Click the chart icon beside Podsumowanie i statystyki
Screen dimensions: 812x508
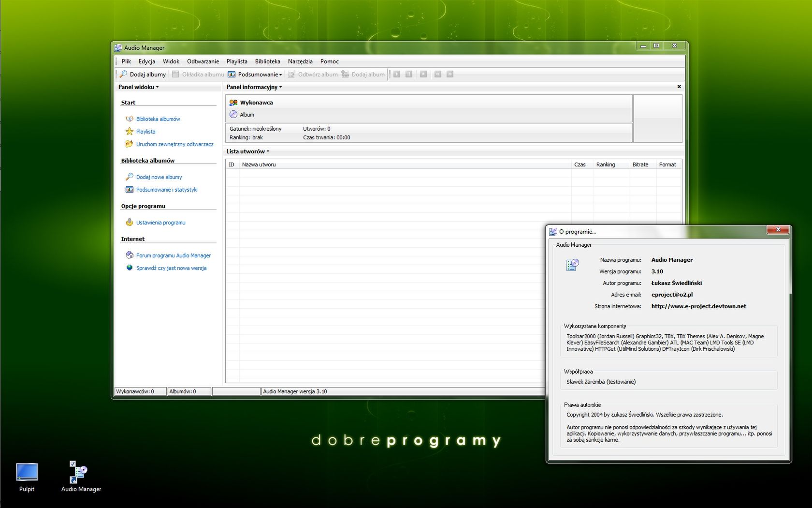tap(129, 189)
